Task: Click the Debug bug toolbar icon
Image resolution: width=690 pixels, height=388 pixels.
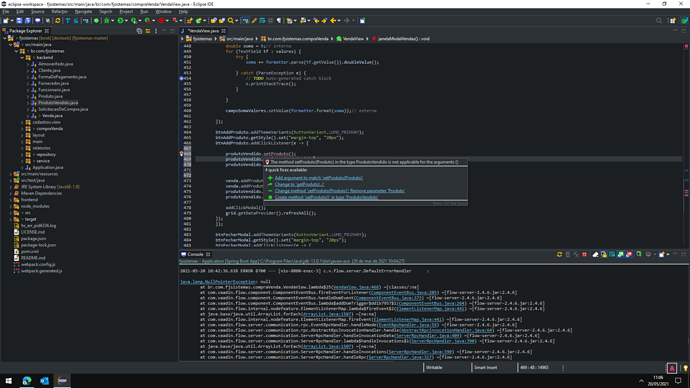Action: click(x=106, y=21)
